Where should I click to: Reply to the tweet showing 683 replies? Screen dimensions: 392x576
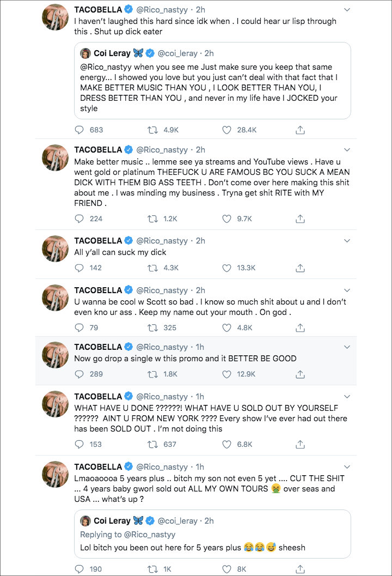tap(79, 130)
